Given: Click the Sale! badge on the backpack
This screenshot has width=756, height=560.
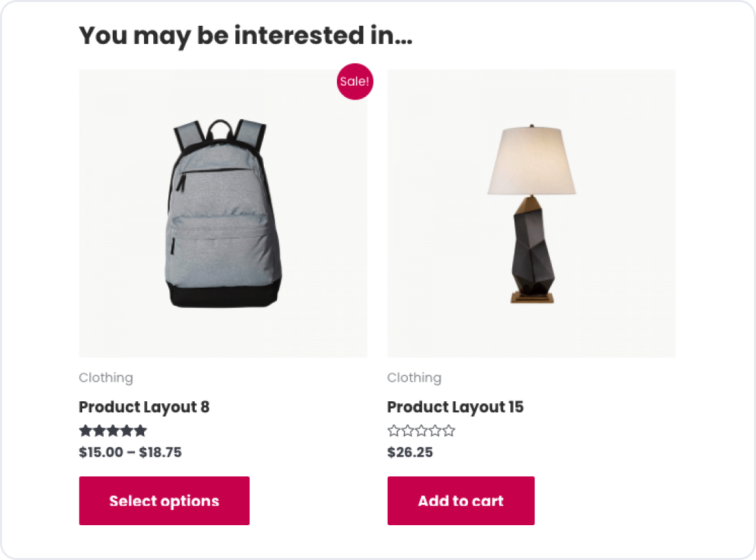Looking at the screenshot, I should (355, 81).
